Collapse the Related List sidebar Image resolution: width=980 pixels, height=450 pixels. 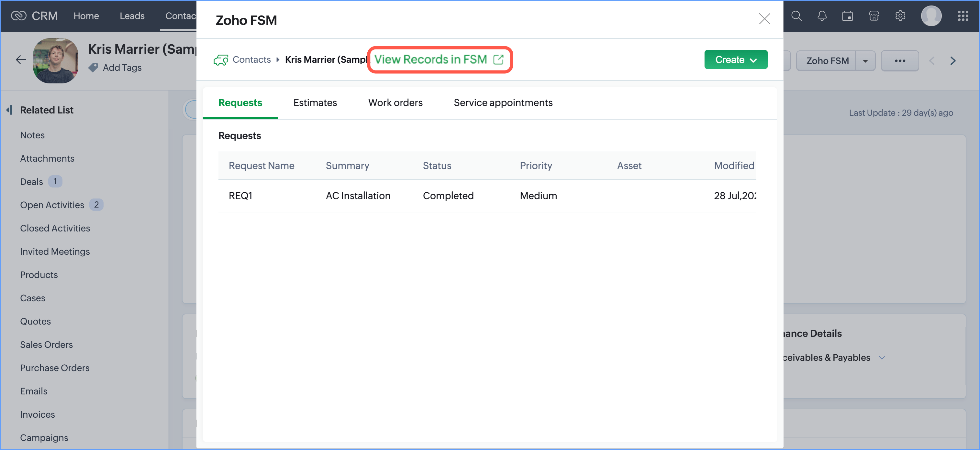tap(9, 110)
